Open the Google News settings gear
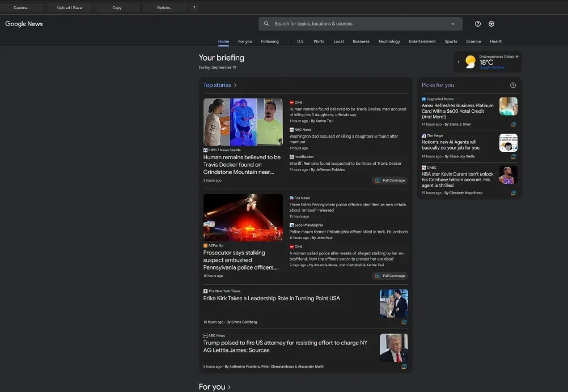The height and width of the screenshot is (392, 568). (491, 24)
